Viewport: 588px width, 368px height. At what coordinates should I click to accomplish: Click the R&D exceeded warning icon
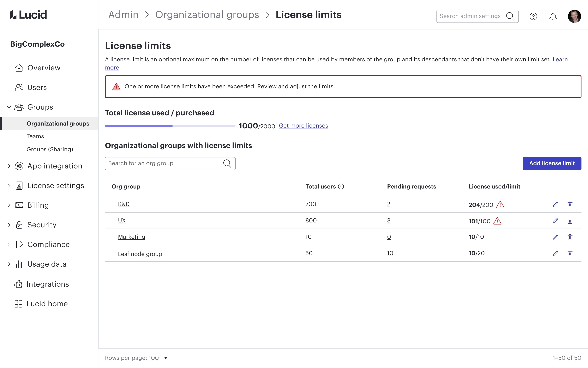(500, 205)
